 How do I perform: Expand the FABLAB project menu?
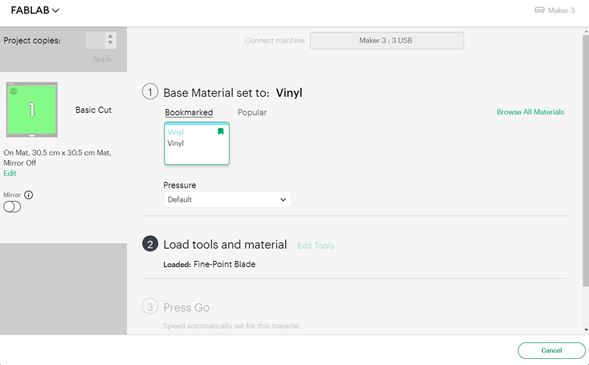(35, 11)
